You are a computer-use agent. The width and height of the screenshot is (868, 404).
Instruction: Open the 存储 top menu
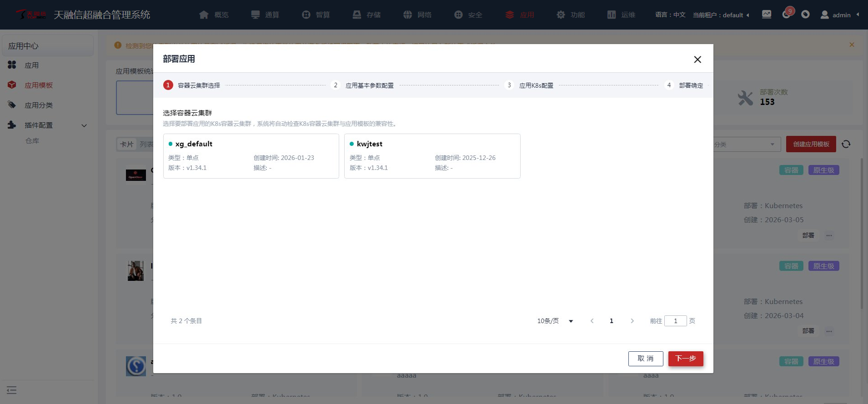366,15
